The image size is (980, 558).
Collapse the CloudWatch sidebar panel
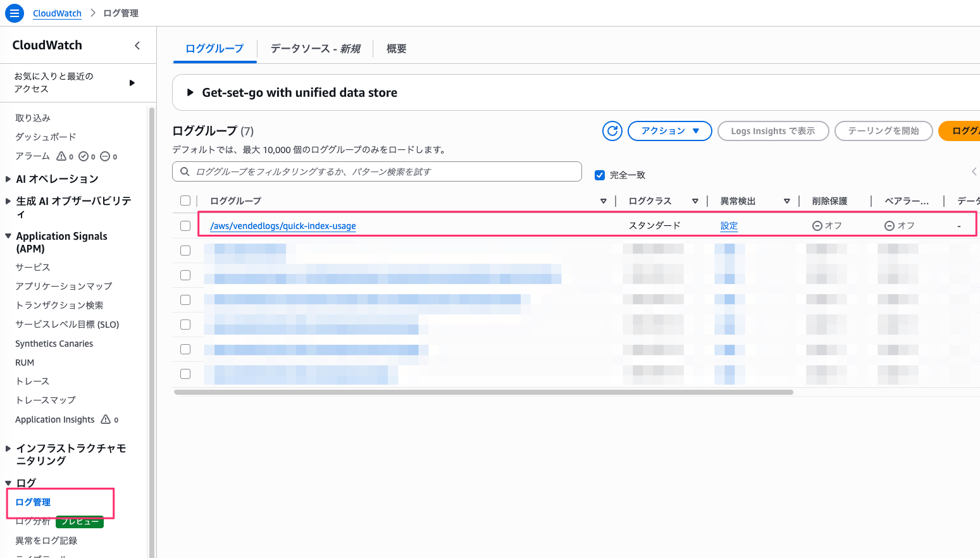click(x=137, y=45)
